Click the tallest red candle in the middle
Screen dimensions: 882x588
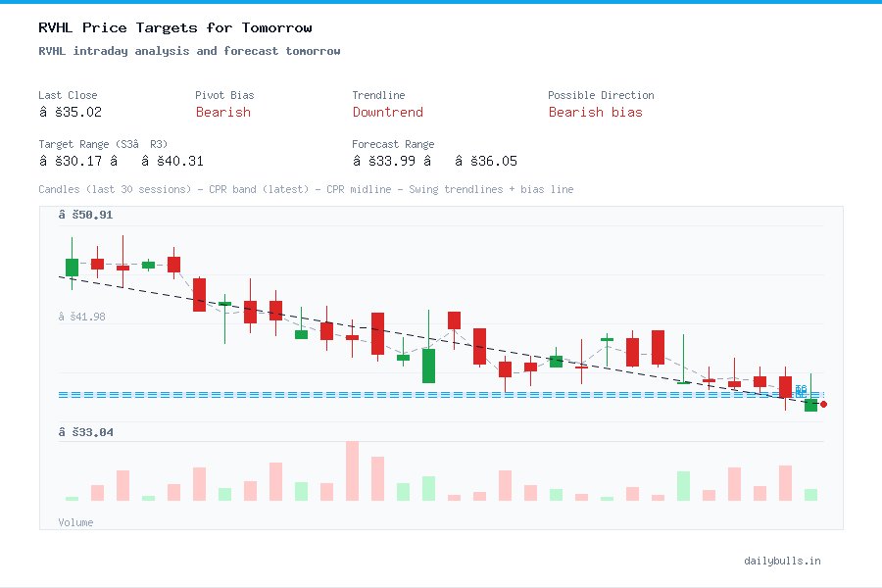click(x=377, y=333)
